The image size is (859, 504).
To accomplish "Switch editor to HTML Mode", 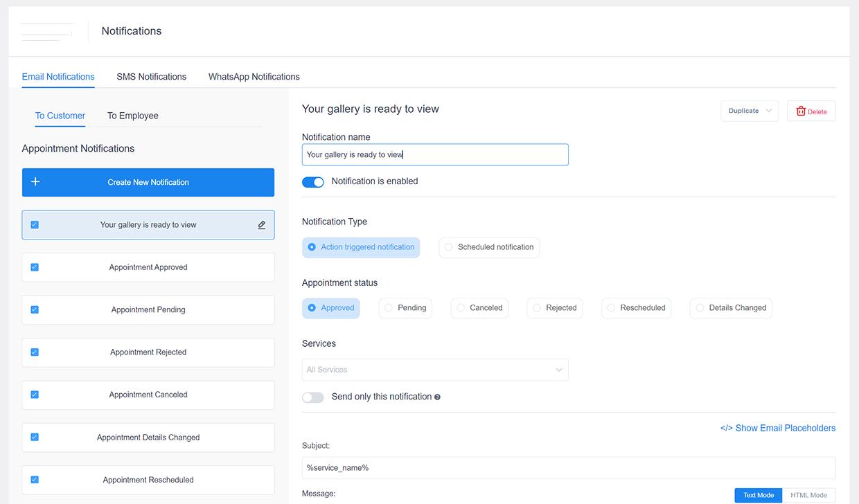I will point(809,495).
